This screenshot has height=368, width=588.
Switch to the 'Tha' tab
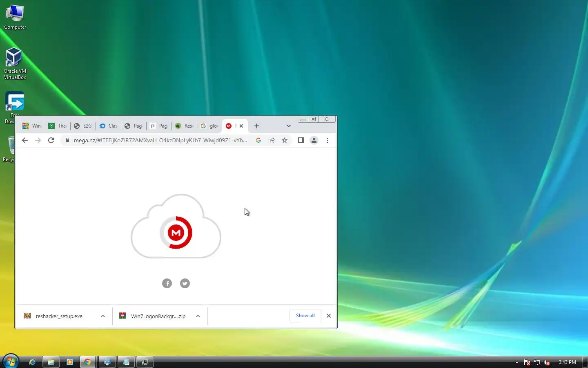58,126
